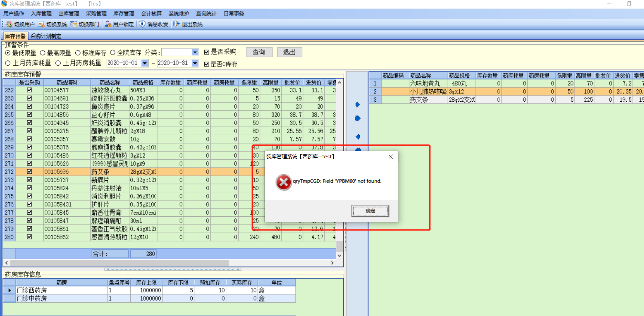Select drug code cell 00105862

tap(67, 237)
